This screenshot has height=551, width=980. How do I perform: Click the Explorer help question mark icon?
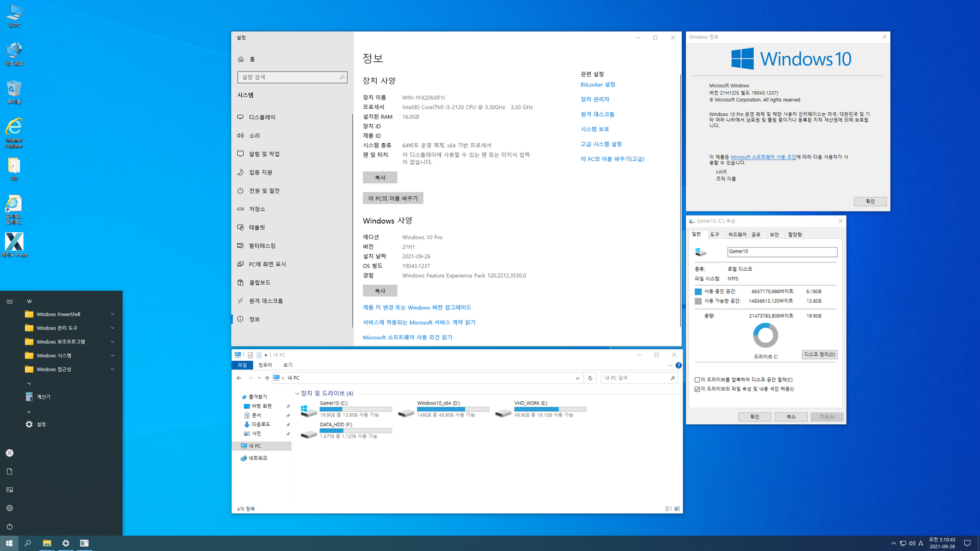point(678,365)
